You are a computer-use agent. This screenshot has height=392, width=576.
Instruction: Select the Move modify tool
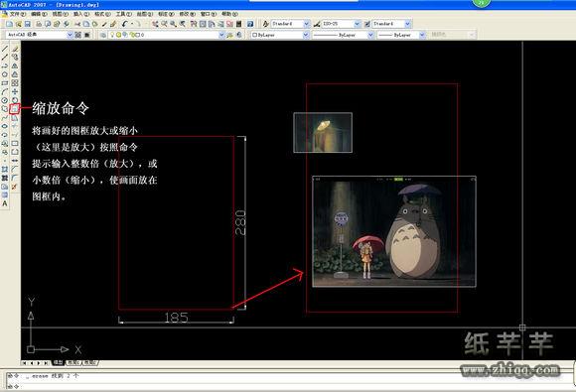(x=15, y=91)
